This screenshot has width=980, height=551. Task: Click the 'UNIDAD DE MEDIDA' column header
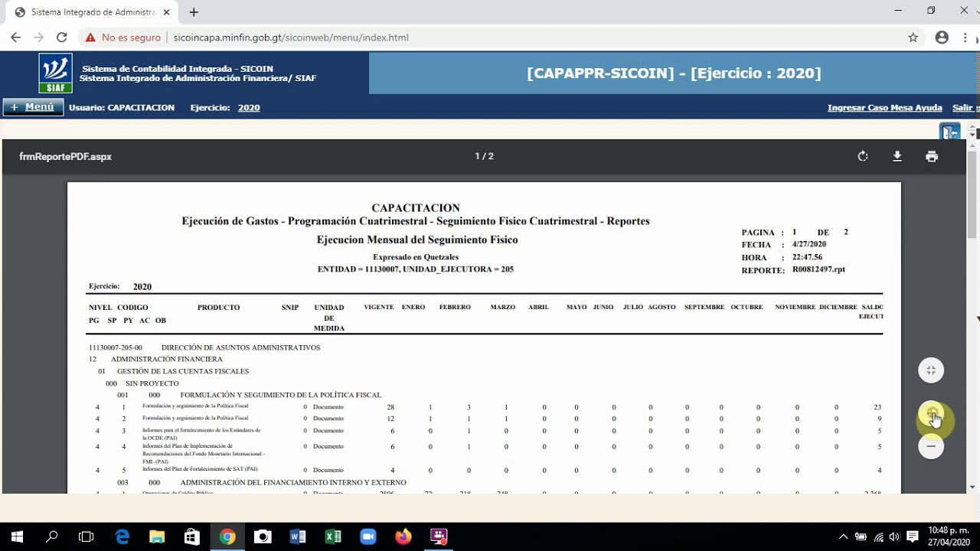329,318
